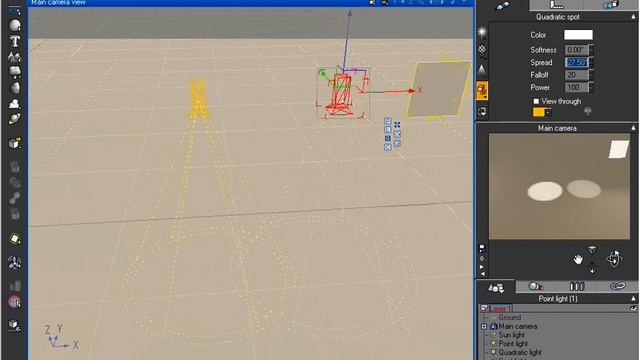Switch to the Animation tab in object properties
This screenshot has width=640, height=360.
coord(611,5)
